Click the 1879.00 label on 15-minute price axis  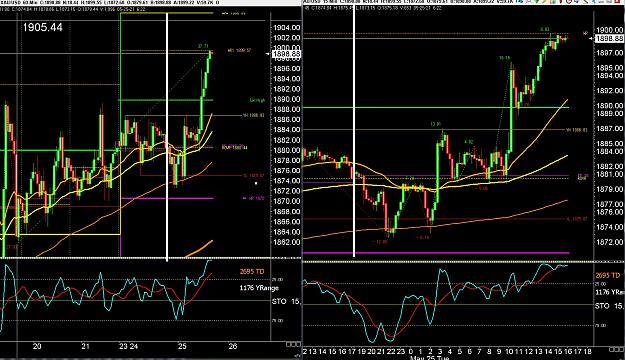(x=609, y=189)
